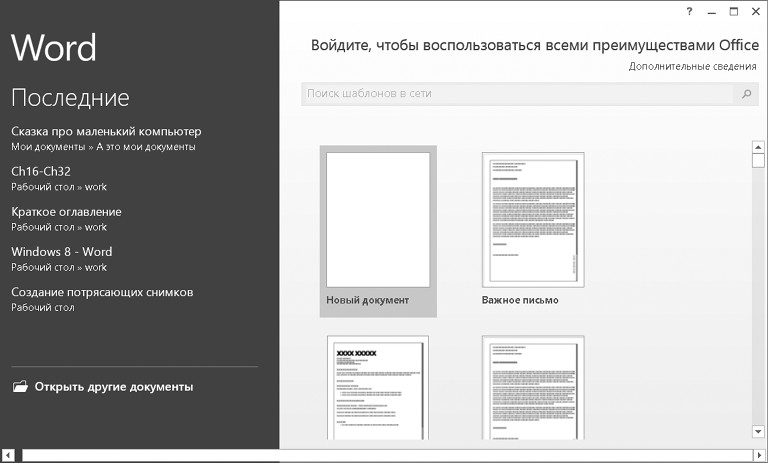Viewport: 768px width, 463px height.
Task: Open recent document Windows 8 - Word
Action: 61,252
